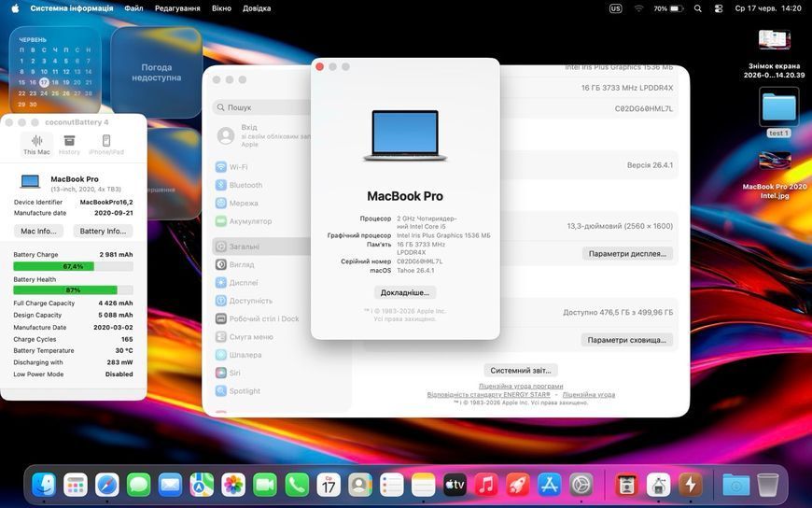Click Системний звіт... button

pos(521,371)
